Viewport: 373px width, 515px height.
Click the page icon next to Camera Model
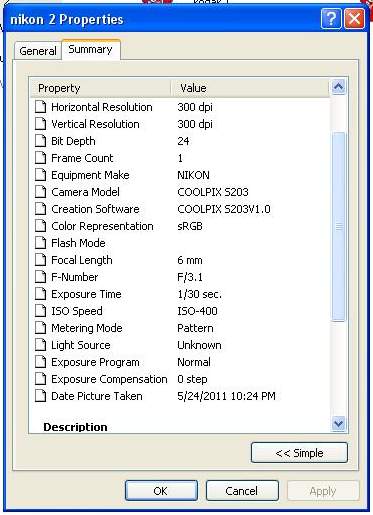coord(41,192)
